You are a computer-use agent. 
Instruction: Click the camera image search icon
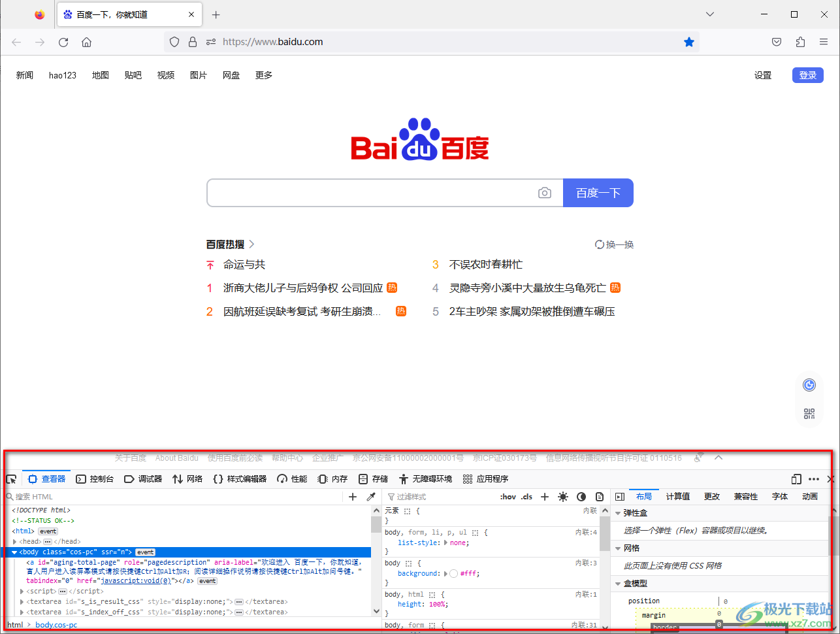[x=545, y=193]
